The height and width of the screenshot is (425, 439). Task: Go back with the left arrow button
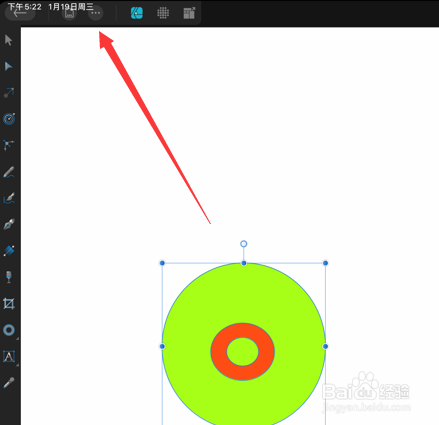(20, 13)
